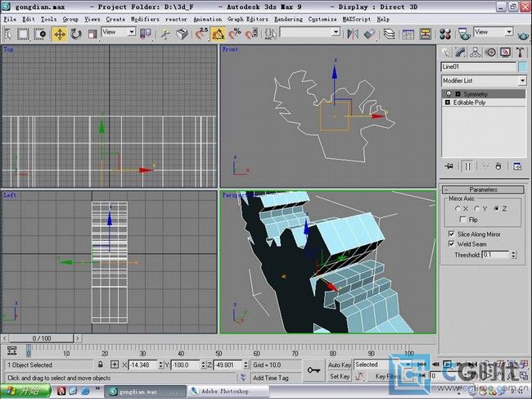This screenshot has width=532, height=399.
Task: Open the MAXScript menu
Action: point(357,20)
